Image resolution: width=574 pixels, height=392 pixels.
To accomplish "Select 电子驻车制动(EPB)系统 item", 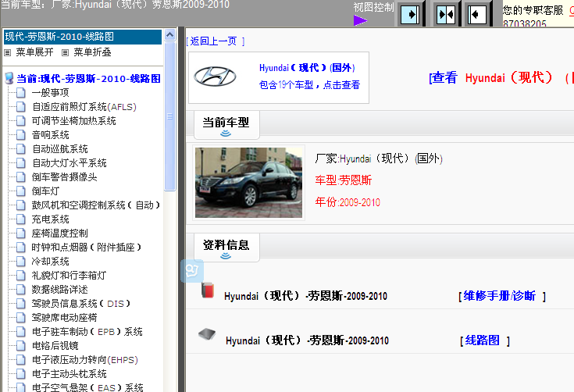I will click(x=87, y=332).
